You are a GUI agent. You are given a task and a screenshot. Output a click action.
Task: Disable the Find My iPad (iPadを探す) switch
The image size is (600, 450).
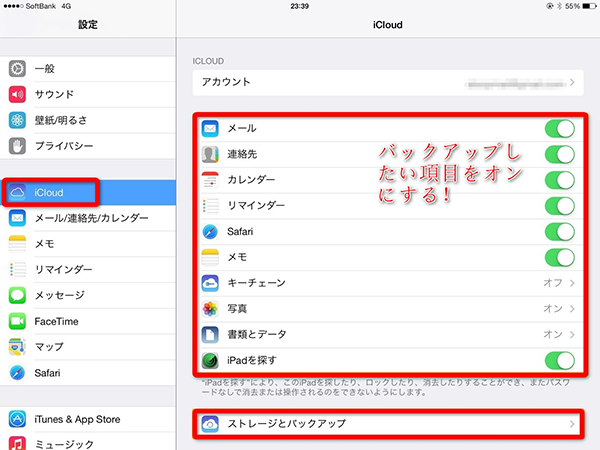click(559, 360)
